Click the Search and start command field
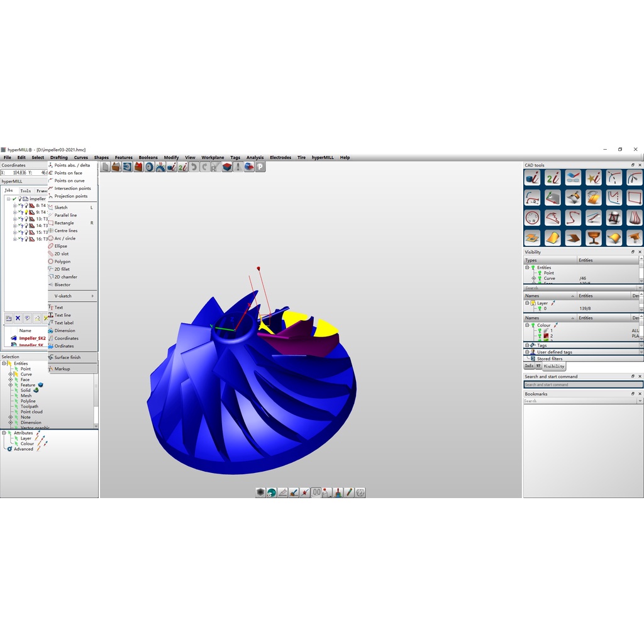This screenshot has width=644, height=644. [583, 385]
